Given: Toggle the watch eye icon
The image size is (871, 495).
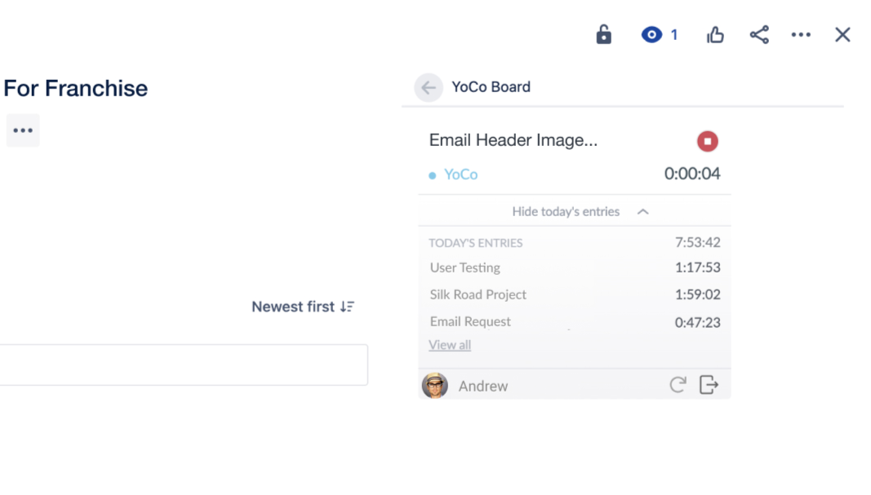Looking at the screenshot, I should (x=652, y=35).
